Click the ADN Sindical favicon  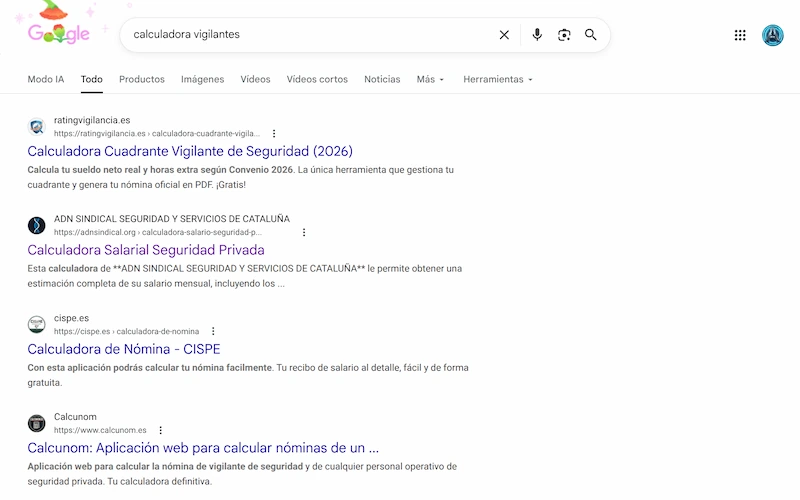coord(37,225)
